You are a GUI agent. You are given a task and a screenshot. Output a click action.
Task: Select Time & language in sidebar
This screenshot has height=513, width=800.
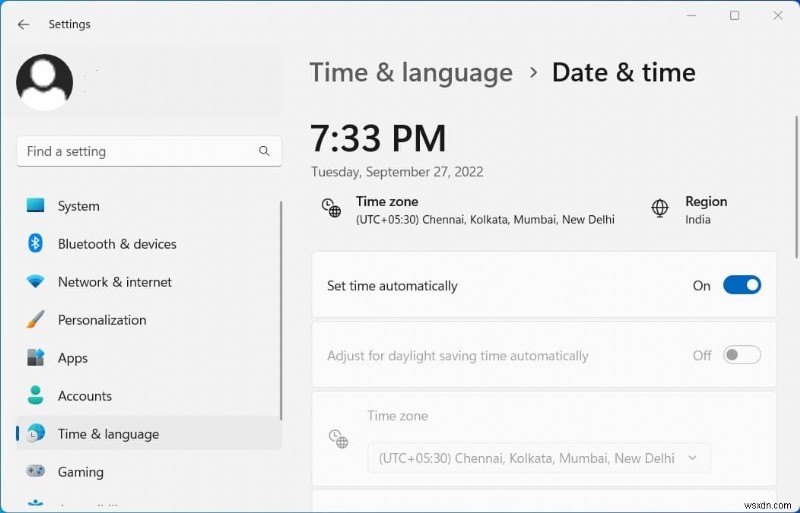(108, 434)
